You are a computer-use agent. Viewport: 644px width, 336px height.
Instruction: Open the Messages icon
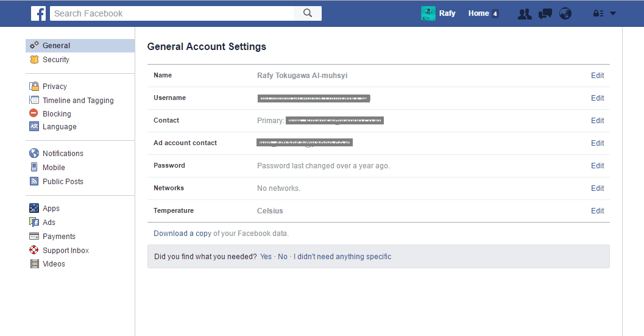coord(545,13)
